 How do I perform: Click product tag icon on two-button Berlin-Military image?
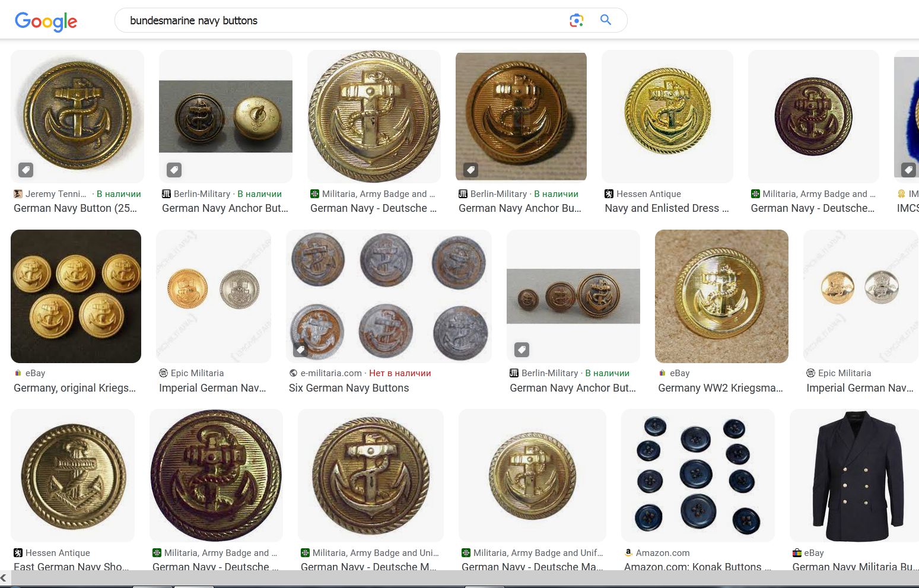tap(174, 170)
